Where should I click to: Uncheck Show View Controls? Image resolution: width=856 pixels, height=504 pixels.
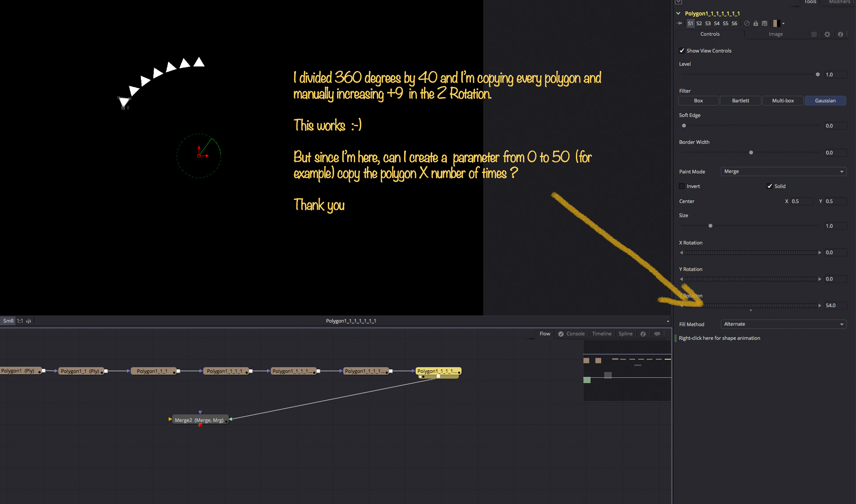click(x=682, y=51)
